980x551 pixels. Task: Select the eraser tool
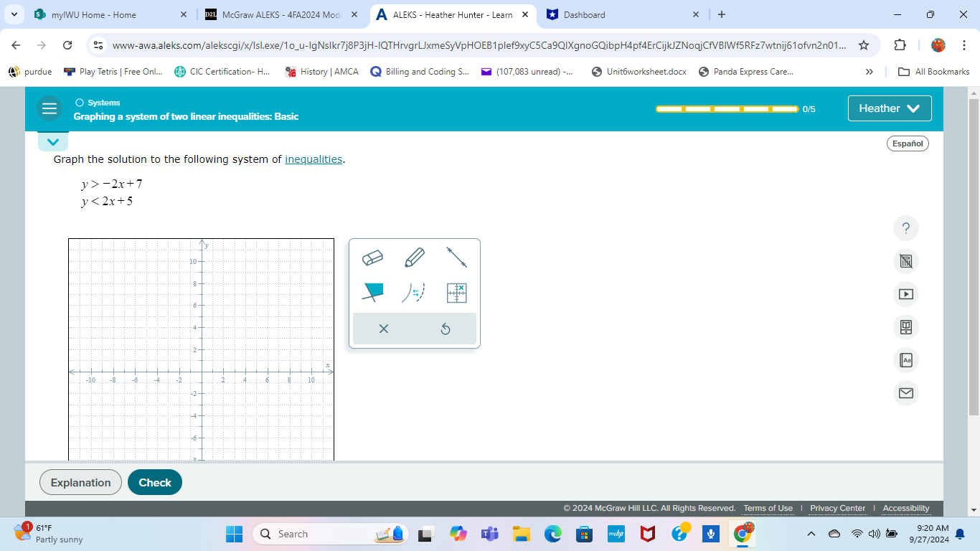pyautogui.click(x=372, y=257)
